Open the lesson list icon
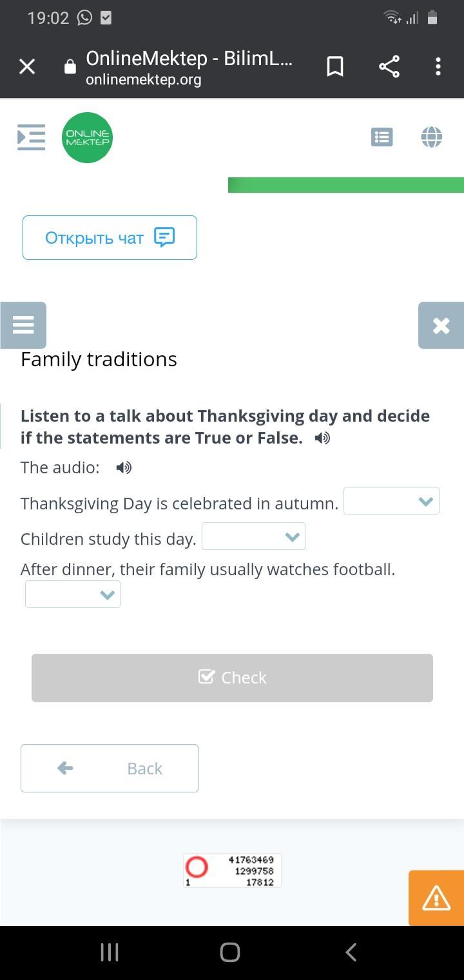This screenshot has height=980, width=464. [x=382, y=137]
